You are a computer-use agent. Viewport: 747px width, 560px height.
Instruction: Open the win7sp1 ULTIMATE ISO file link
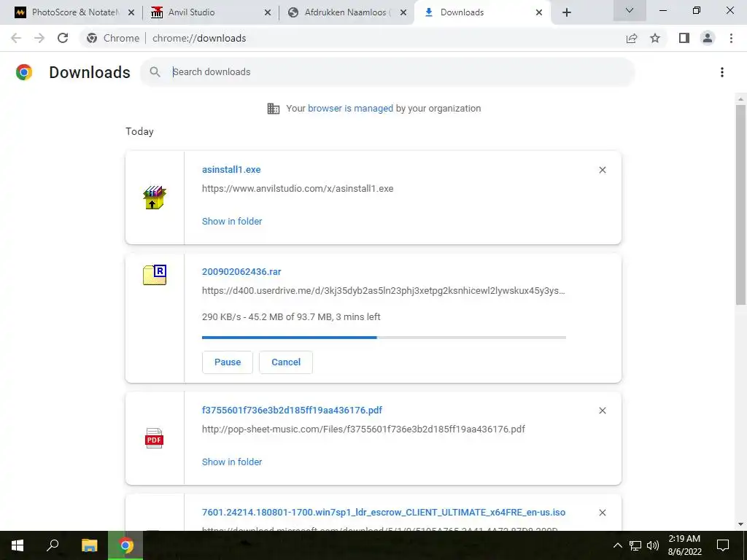[x=384, y=513]
